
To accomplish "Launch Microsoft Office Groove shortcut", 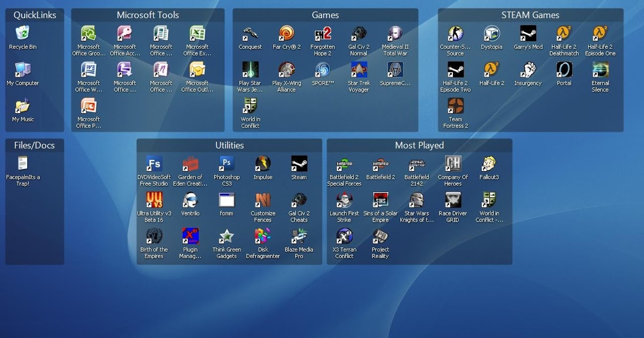I will click(89, 33).
